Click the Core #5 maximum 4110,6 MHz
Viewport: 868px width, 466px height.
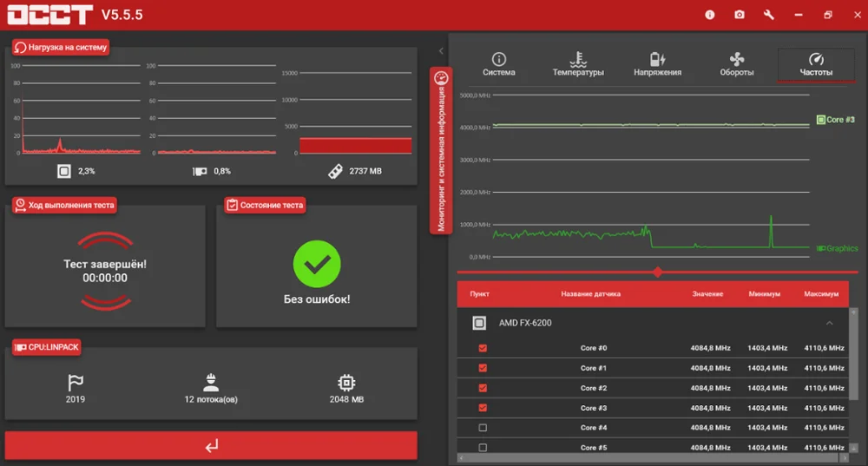pos(825,447)
